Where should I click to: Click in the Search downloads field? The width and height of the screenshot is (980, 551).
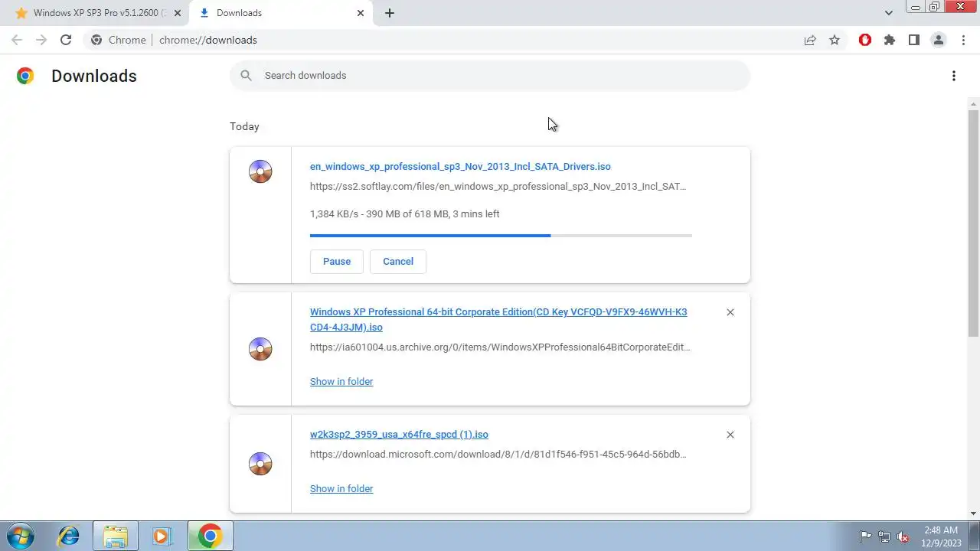490,75
